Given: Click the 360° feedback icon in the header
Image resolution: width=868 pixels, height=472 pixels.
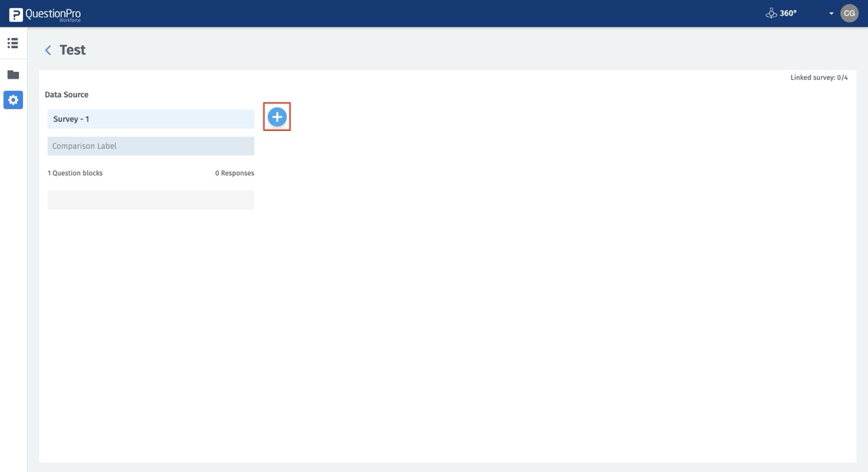Looking at the screenshot, I should [x=771, y=12].
